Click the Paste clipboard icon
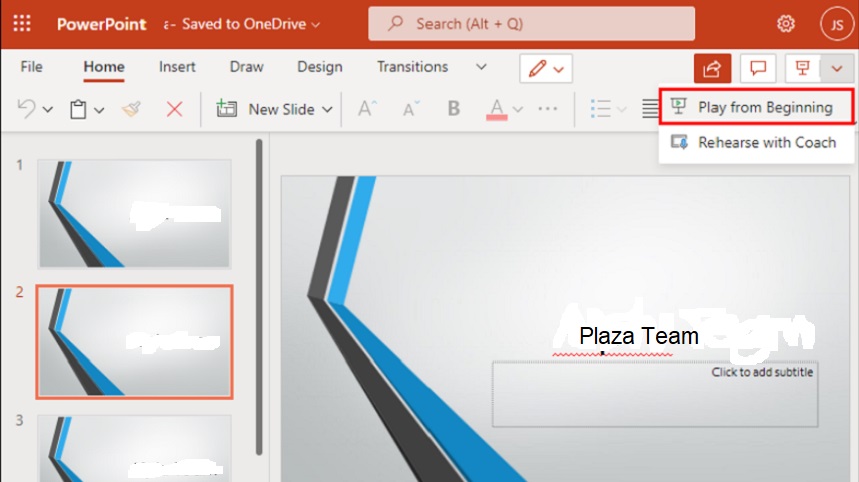Screen dimensions: 859x482 [x=78, y=110]
